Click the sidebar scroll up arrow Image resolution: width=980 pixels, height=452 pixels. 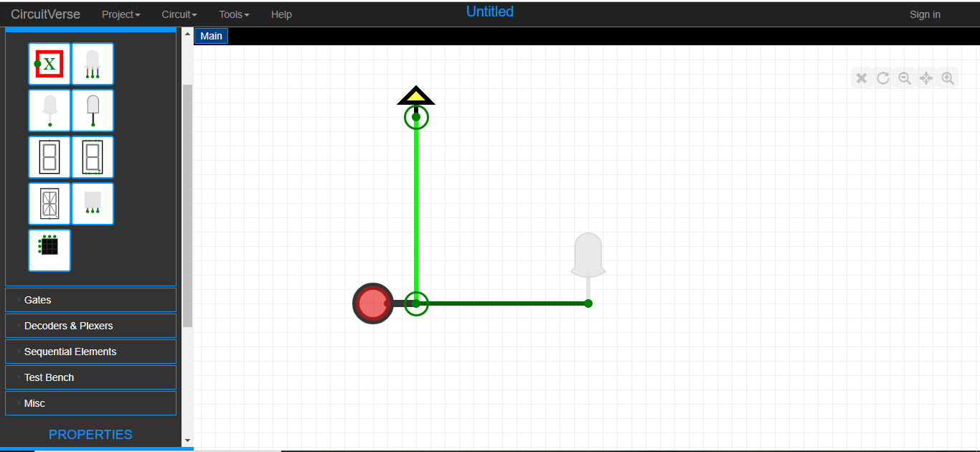tap(187, 32)
